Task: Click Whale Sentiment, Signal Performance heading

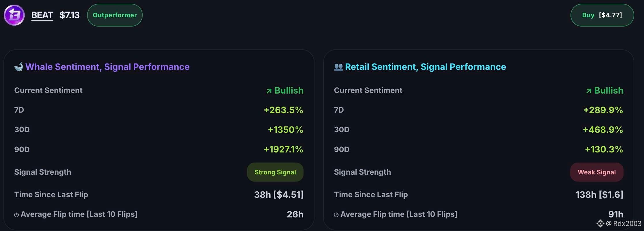Action: 108,67
